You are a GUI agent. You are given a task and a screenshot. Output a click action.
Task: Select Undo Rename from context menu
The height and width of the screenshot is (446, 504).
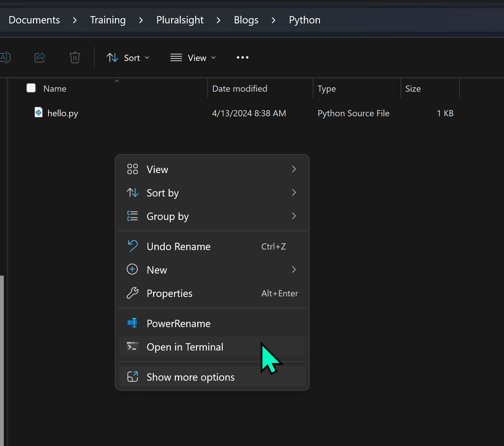[x=212, y=246]
